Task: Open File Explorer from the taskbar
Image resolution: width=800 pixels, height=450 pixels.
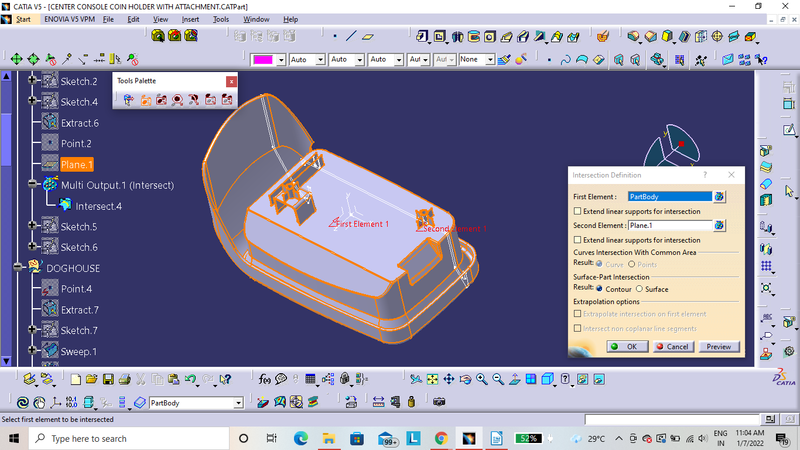Action: 329,438
